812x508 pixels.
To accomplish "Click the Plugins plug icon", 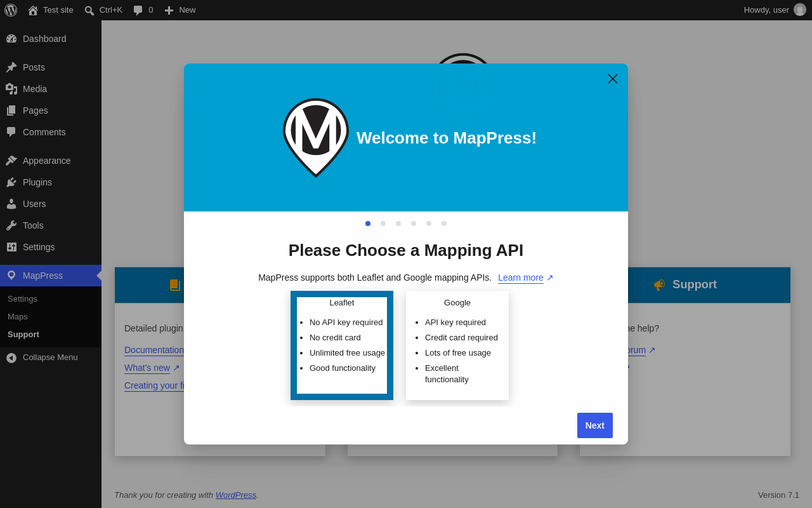I will (x=11, y=182).
